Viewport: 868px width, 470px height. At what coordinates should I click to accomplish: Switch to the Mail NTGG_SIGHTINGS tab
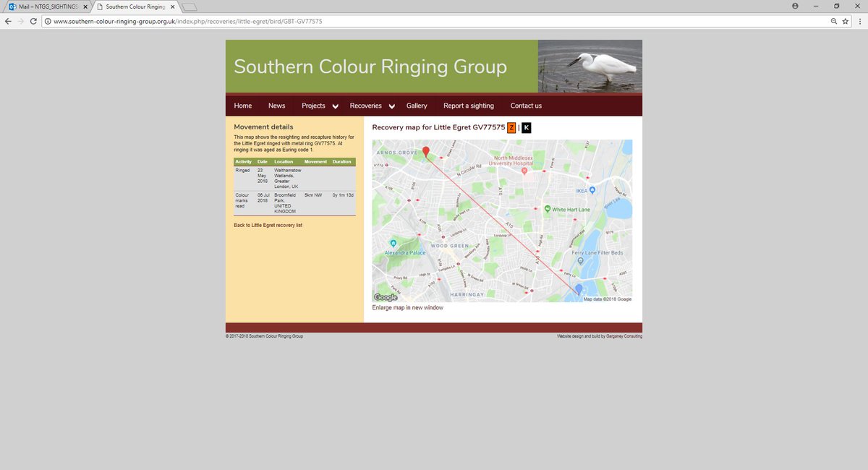coord(47,7)
